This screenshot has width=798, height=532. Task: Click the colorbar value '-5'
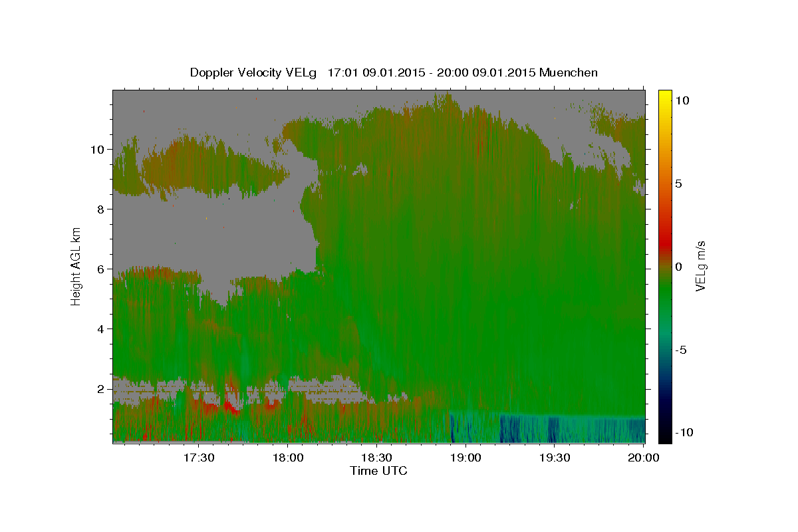point(681,350)
